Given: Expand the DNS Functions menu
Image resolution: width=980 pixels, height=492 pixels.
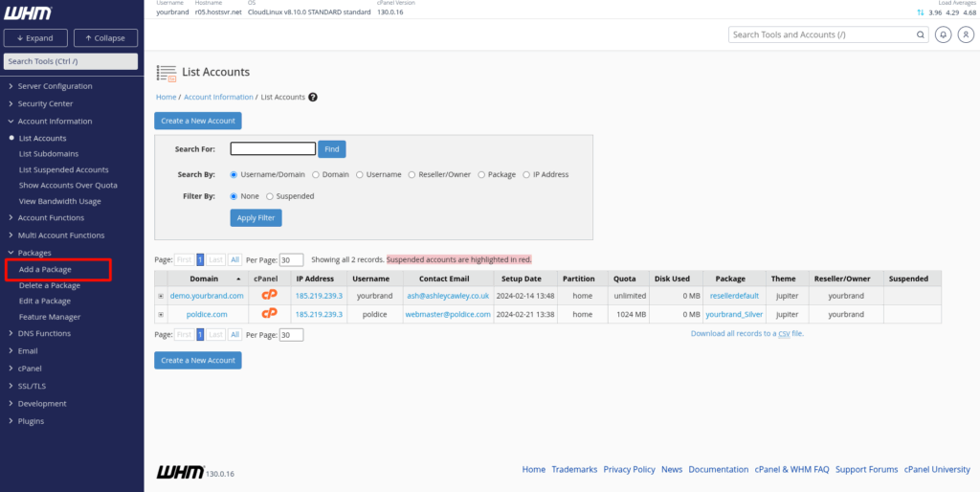Looking at the screenshot, I should pos(44,333).
